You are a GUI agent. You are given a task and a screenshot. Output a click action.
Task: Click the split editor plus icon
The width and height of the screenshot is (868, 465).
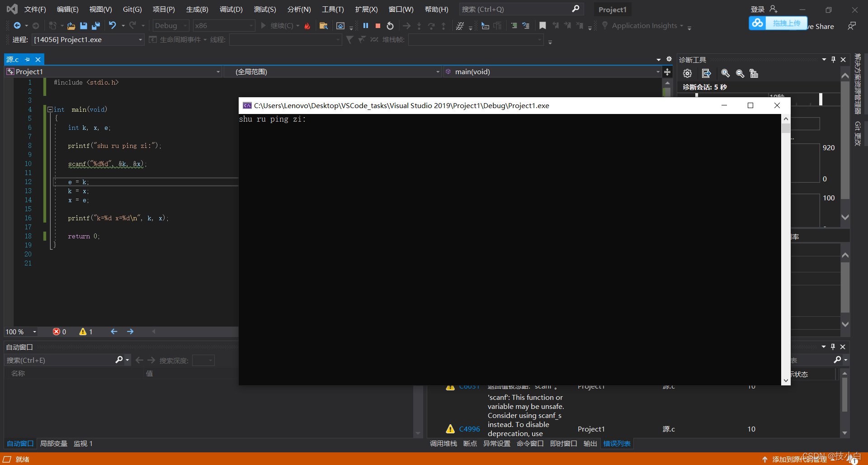[667, 72]
